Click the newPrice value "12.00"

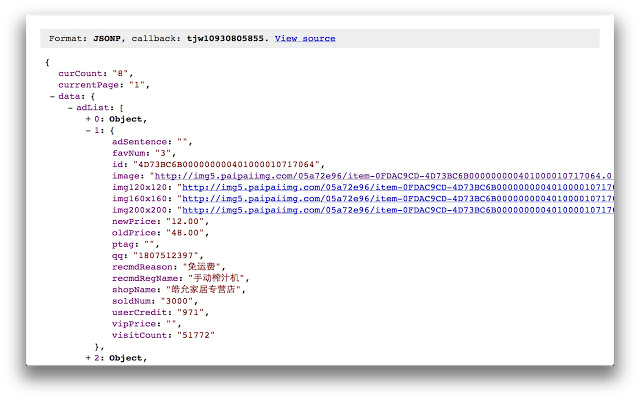185,222
